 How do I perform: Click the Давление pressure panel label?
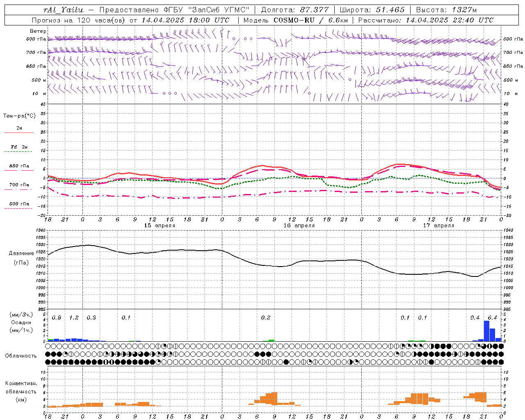21,253
